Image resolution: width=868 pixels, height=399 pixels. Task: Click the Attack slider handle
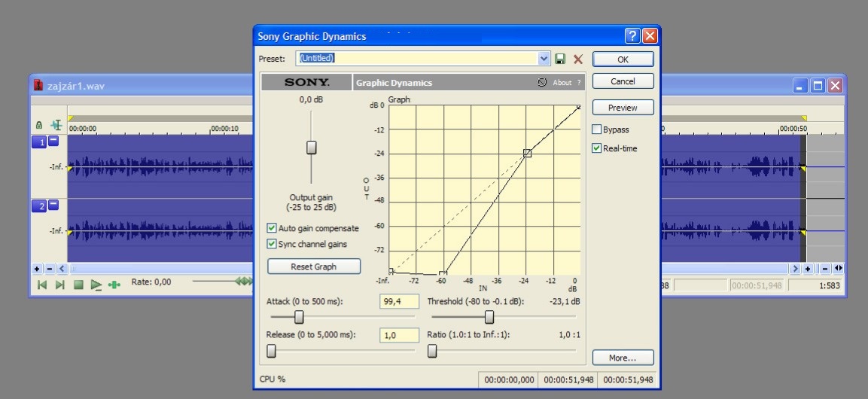(299, 316)
